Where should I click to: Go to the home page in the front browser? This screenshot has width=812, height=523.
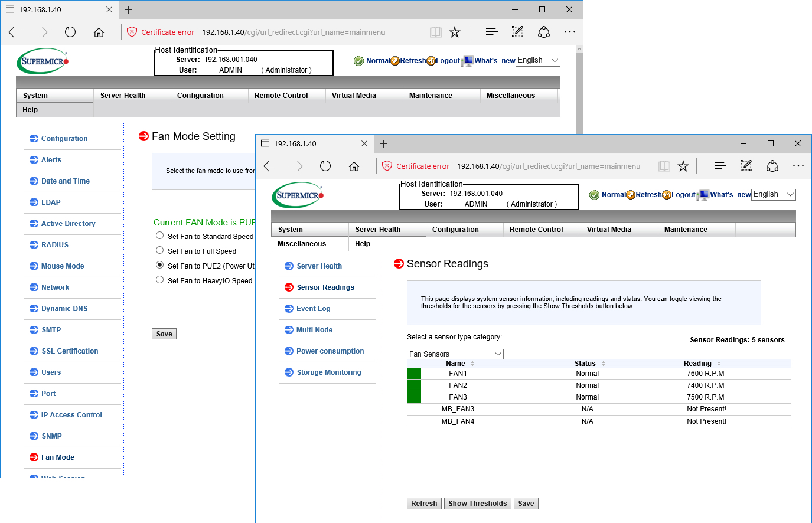[354, 166]
